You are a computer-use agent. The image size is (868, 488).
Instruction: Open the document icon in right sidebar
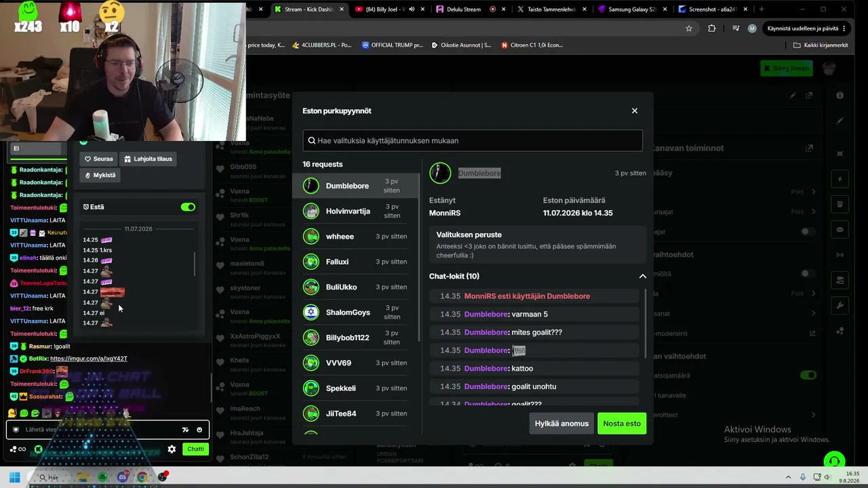[x=840, y=205]
